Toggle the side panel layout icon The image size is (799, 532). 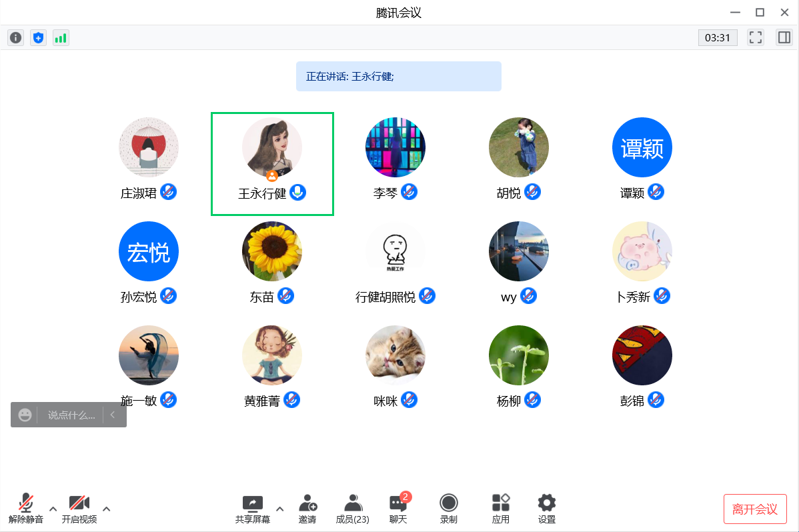[784, 38]
